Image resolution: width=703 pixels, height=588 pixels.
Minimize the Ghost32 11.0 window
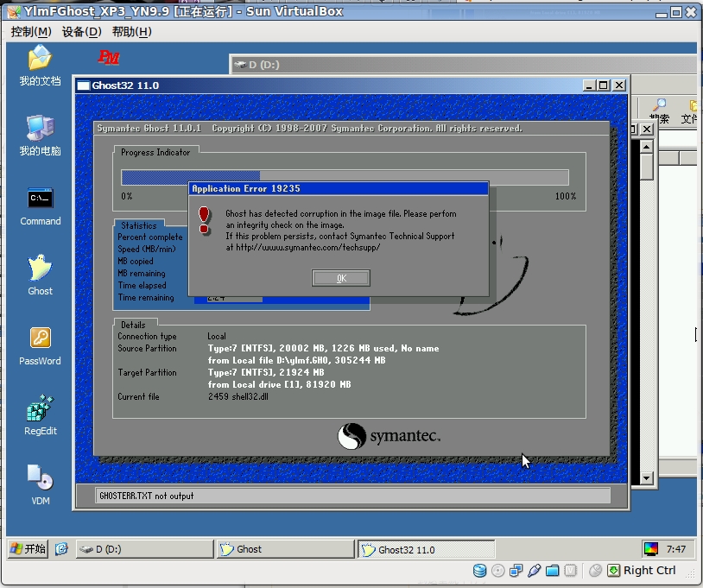(x=589, y=85)
